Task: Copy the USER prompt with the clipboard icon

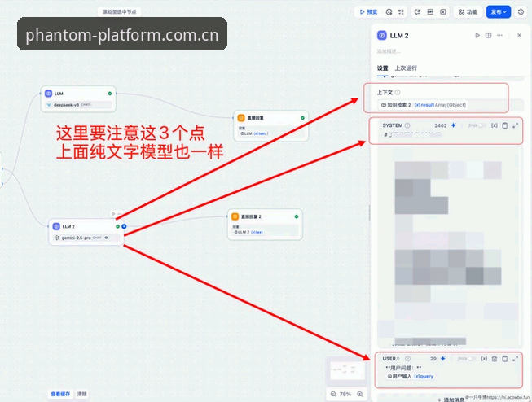Action: point(505,359)
